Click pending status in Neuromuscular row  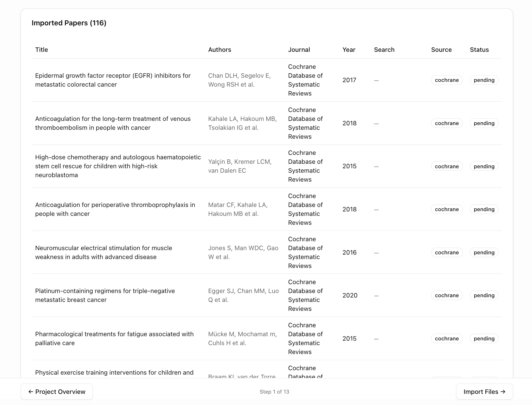pyautogui.click(x=484, y=252)
